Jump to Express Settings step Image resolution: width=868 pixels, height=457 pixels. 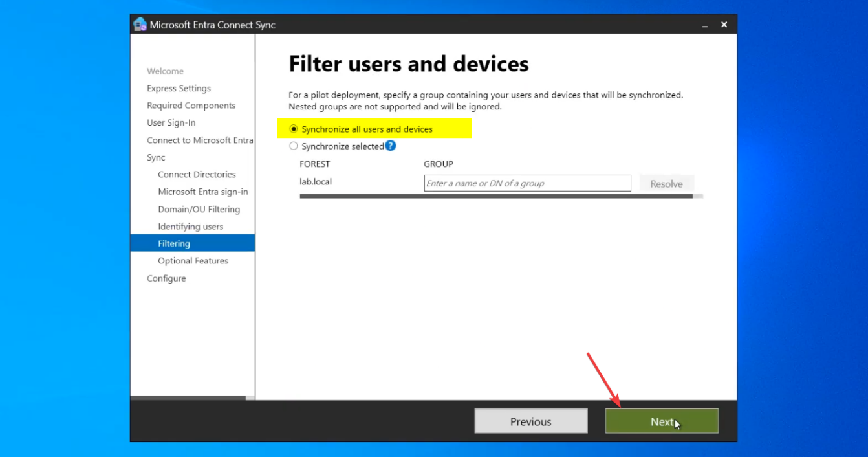[179, 88]
